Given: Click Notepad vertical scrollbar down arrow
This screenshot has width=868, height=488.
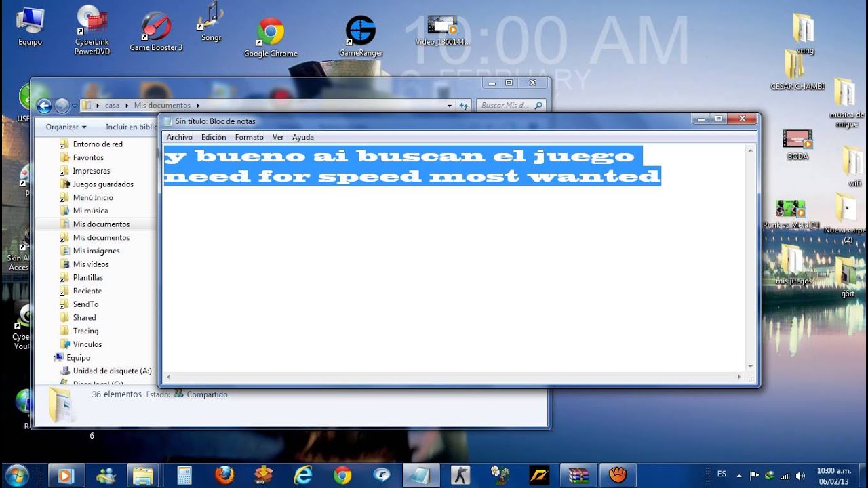Looking at the screenshot, I should tap(751, 366).
